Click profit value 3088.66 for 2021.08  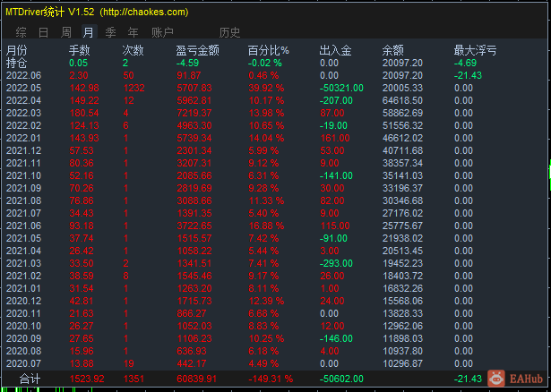click(x=194, y=200)
